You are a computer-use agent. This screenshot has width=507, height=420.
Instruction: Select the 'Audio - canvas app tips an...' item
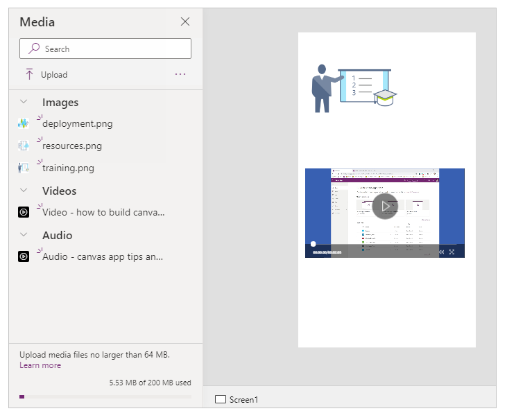coord(103,256)
